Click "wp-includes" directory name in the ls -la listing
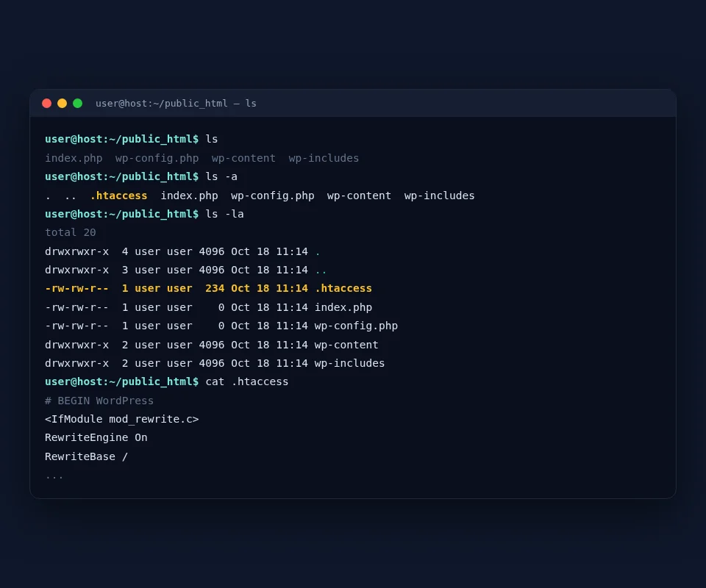 coord(350,363)
